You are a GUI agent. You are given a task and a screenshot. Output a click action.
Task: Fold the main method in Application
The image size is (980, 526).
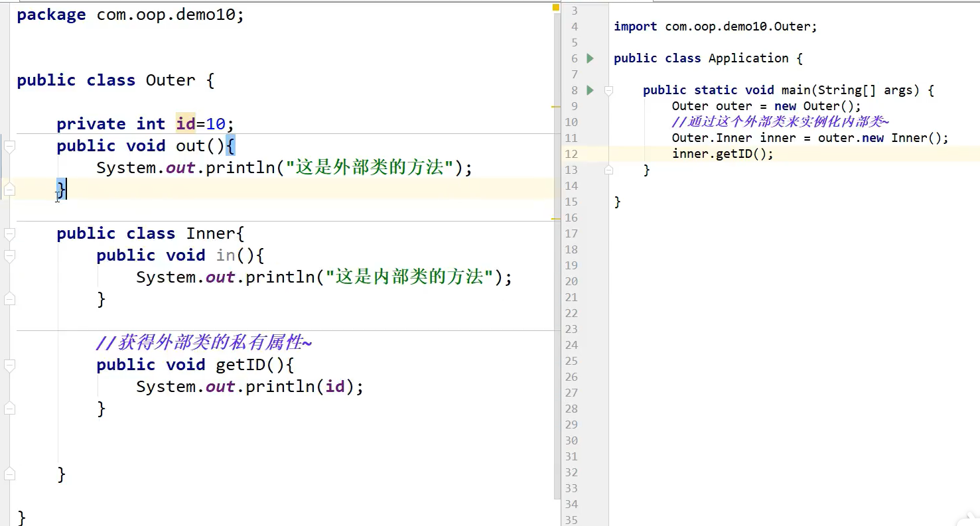(x=608, y=91)
